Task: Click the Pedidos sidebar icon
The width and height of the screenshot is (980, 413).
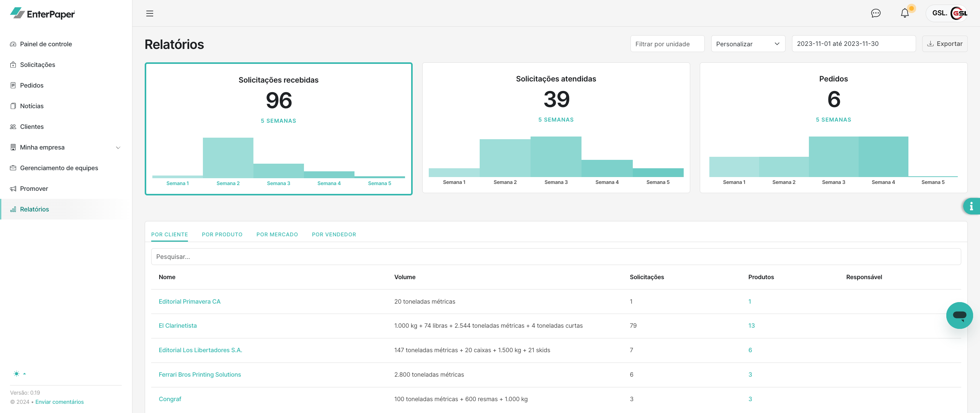Action: pyautogui.click(x=13, y=85)
